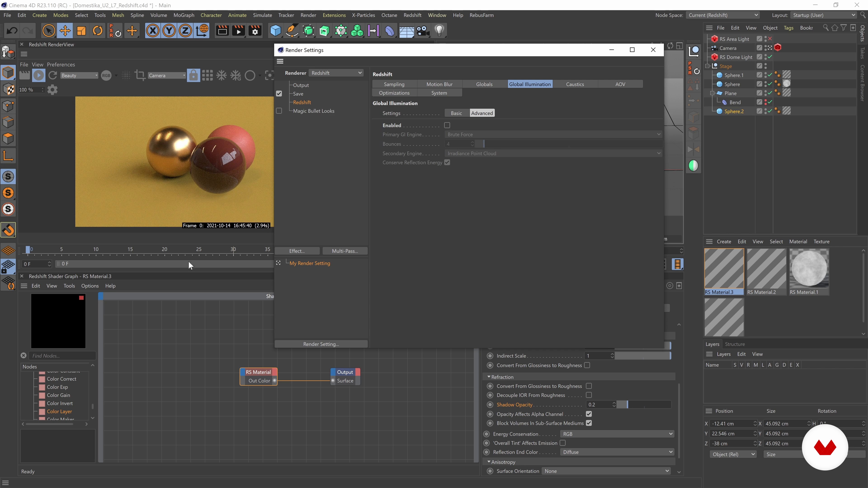
Task: Toggle visibility dots of Sphere.1 object
Action: click(766, 75)
